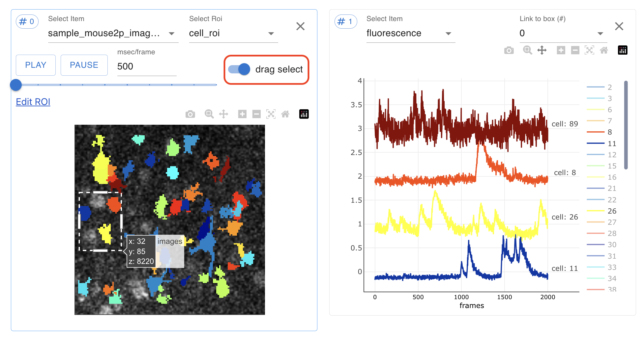The height and width of the screenshot is (337, 644).
Task: Click the PLAY button
Action: (36, 65)
